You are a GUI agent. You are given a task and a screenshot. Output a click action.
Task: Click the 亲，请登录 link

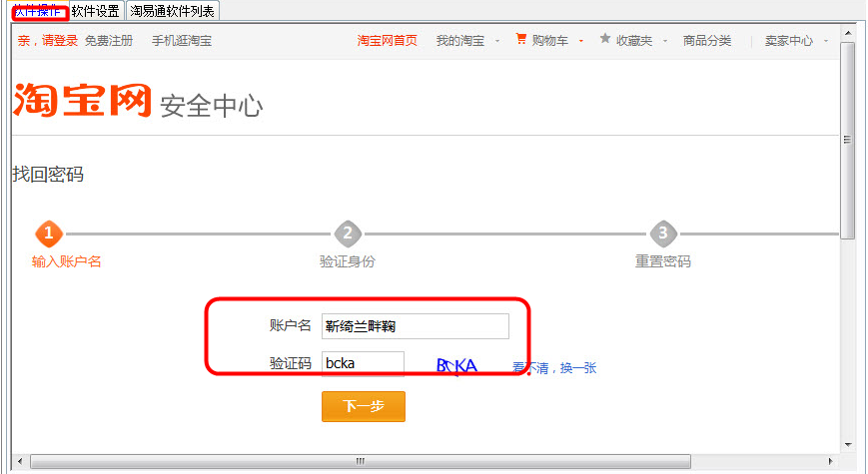(48, 40)
